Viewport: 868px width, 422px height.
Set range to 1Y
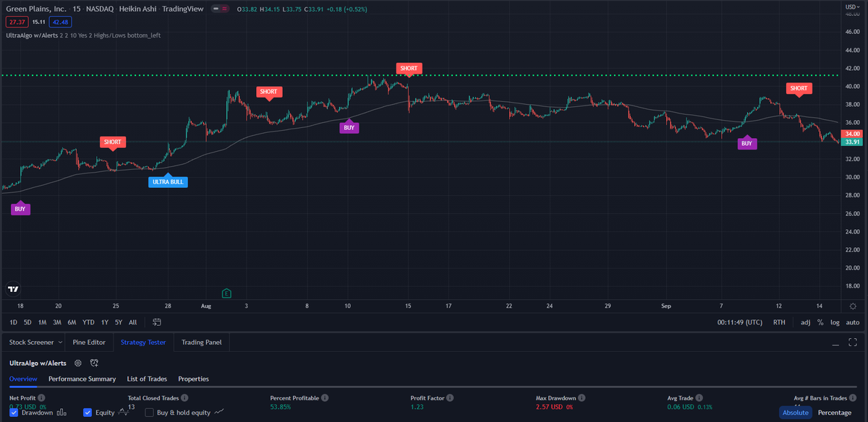pyautogui.click(x=105, y=322)
